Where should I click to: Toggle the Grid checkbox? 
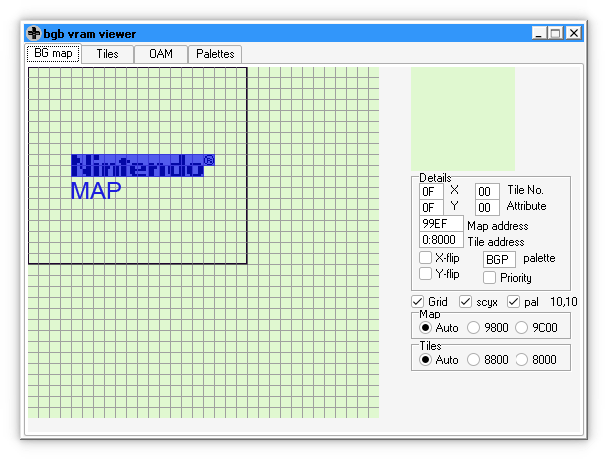[x=418, y=301]
